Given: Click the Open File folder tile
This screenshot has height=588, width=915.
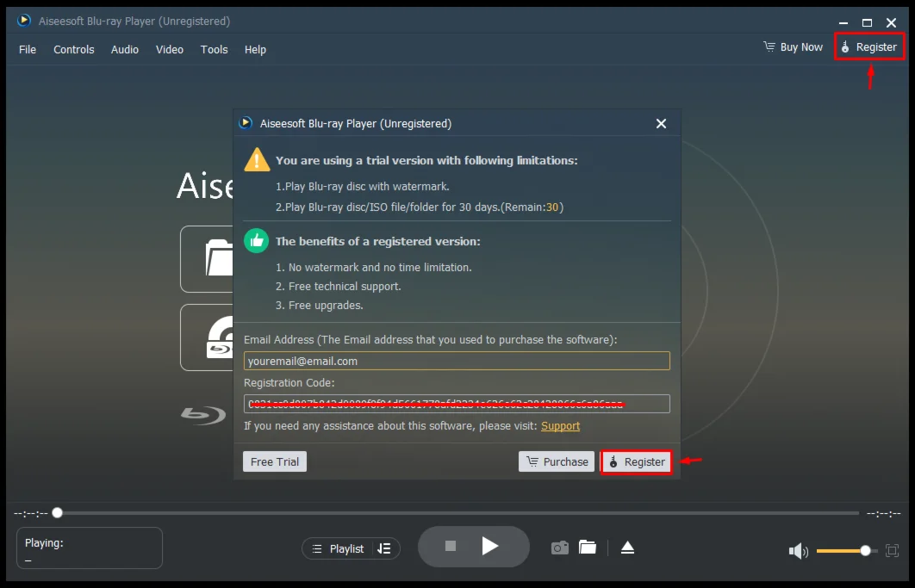Looking at the screenshot, I should point(207,259).
